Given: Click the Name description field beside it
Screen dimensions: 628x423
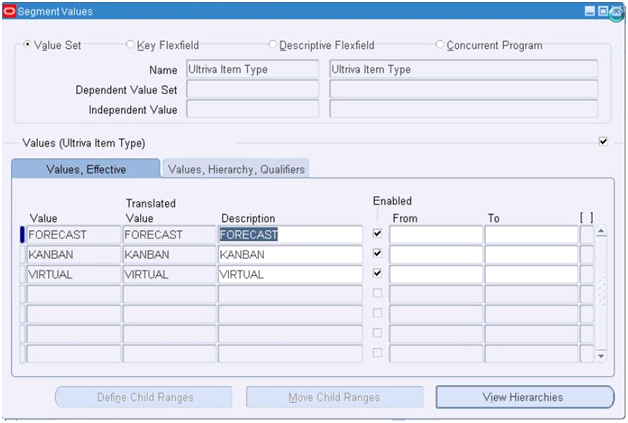Looking at the screenshot, I should (x=464, y=69).
